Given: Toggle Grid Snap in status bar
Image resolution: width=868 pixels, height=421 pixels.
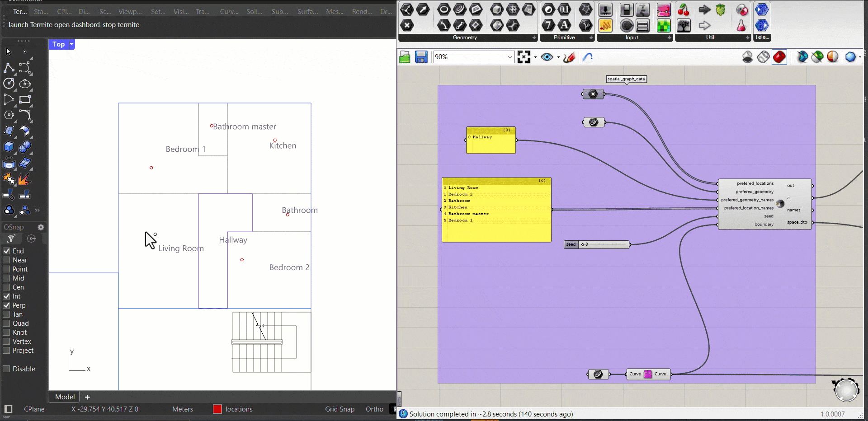Looking at the screenshot, I should click(x=340, y=409).
